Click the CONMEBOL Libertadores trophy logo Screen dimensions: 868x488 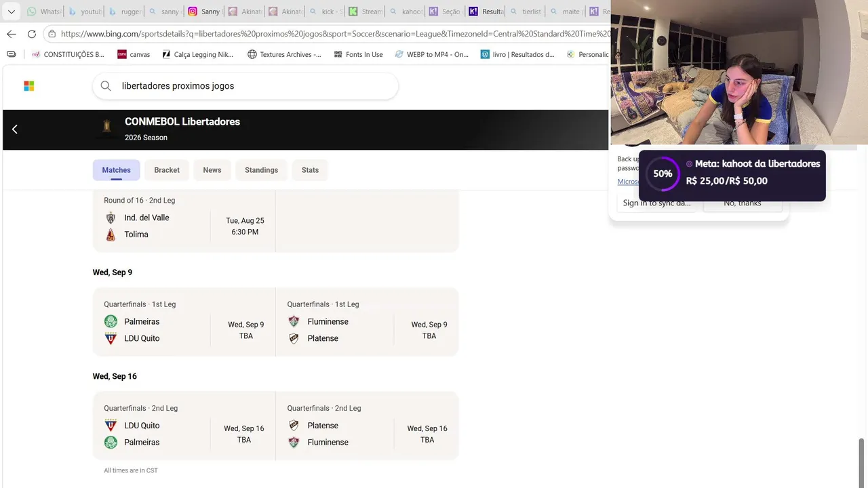click(106, 128)
